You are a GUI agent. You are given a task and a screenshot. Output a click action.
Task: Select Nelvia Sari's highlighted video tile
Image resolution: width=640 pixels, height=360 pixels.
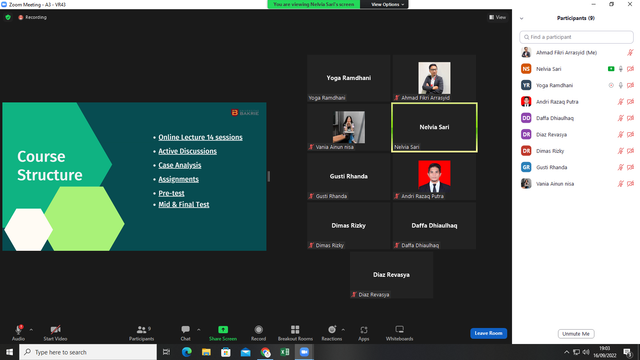pos(434,127)
